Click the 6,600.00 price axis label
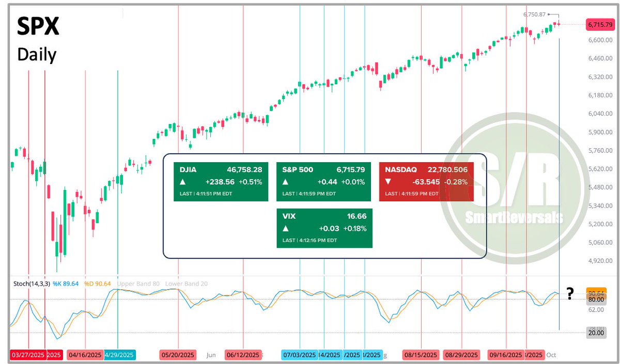620x364 pixels. [x=599, y=40]
